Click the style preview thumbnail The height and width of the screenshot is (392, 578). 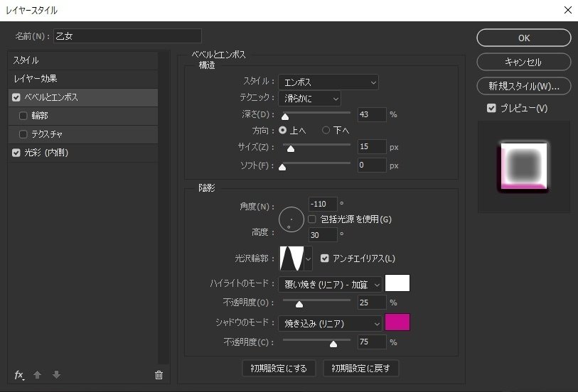[524, 166]
